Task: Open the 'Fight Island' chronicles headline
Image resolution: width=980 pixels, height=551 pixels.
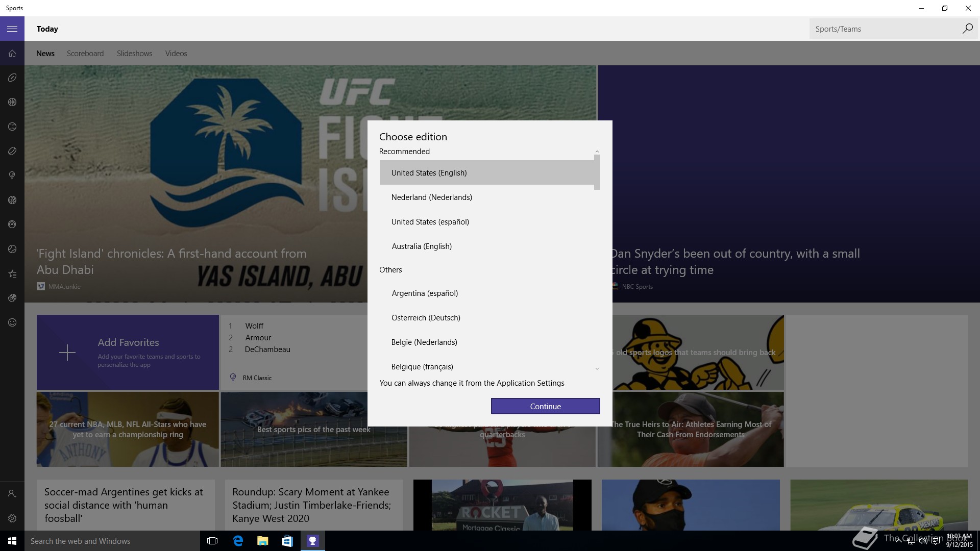Action: pos(171,261)
